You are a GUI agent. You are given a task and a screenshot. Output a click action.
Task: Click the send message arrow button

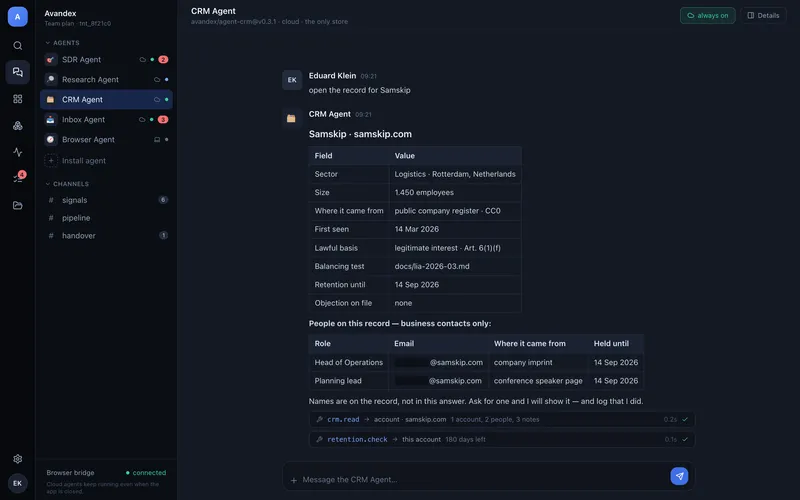(x=679, y=476)
